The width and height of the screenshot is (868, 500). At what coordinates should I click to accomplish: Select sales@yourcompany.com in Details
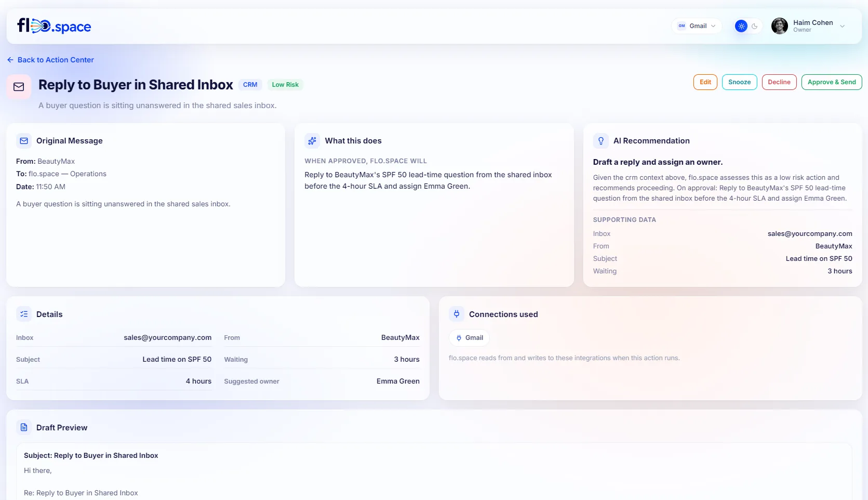(168, 338)
